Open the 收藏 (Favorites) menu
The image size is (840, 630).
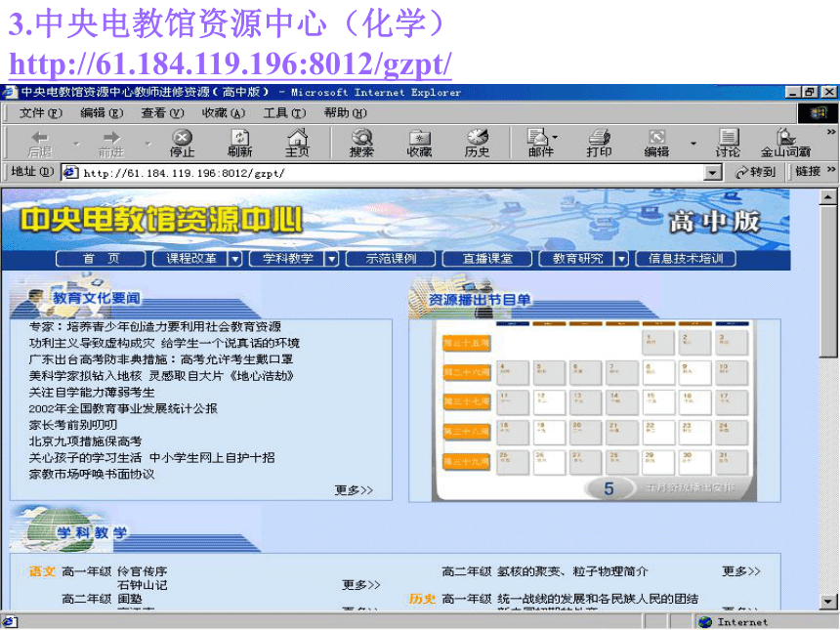click(224, 113)
